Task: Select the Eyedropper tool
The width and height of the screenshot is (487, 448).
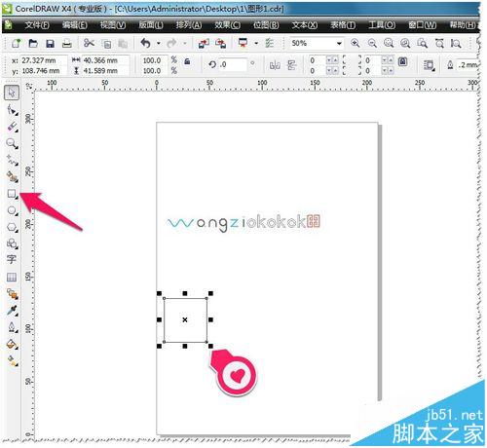Action: coord(13,311)
